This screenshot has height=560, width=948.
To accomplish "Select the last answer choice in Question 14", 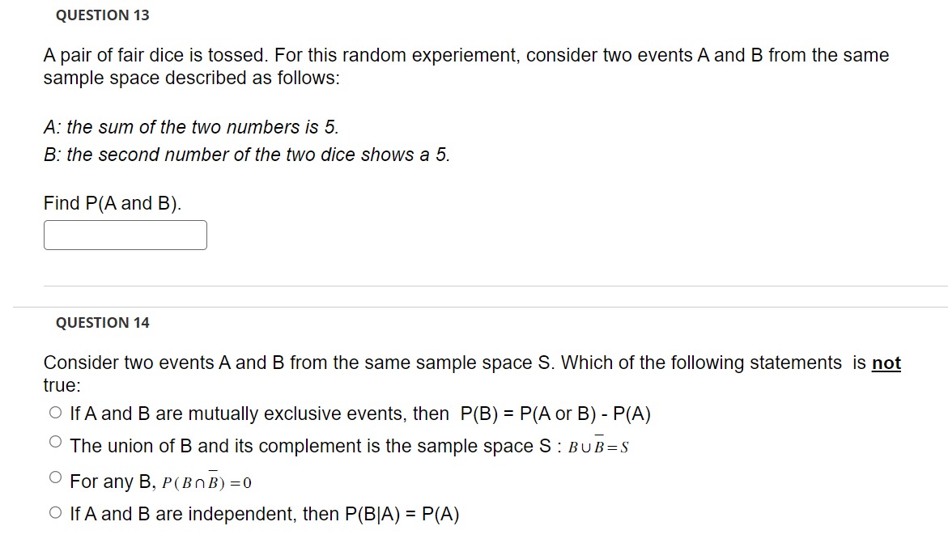I will pyautogui.click(x=55, y=511).
